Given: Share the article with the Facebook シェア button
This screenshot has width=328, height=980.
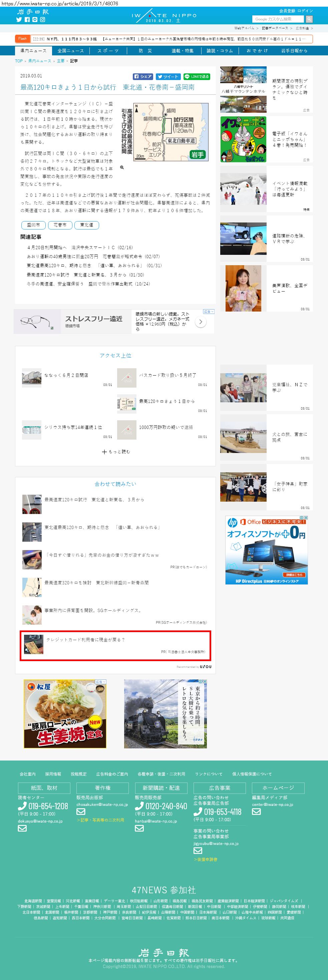Looking at the screenshot, I should (143, 76).
